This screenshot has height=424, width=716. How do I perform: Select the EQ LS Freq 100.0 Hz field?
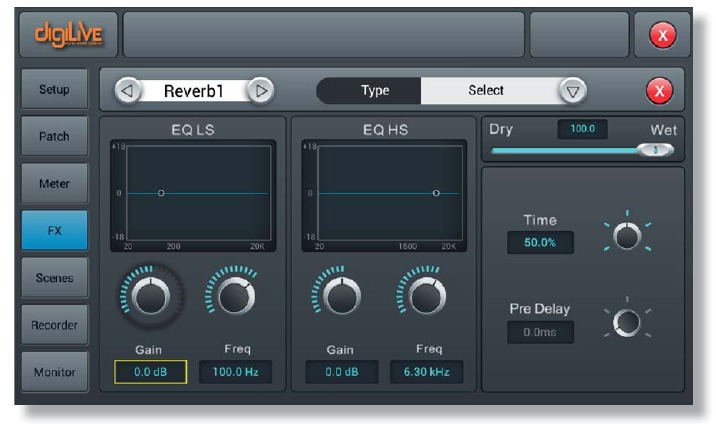click(236, 372)
